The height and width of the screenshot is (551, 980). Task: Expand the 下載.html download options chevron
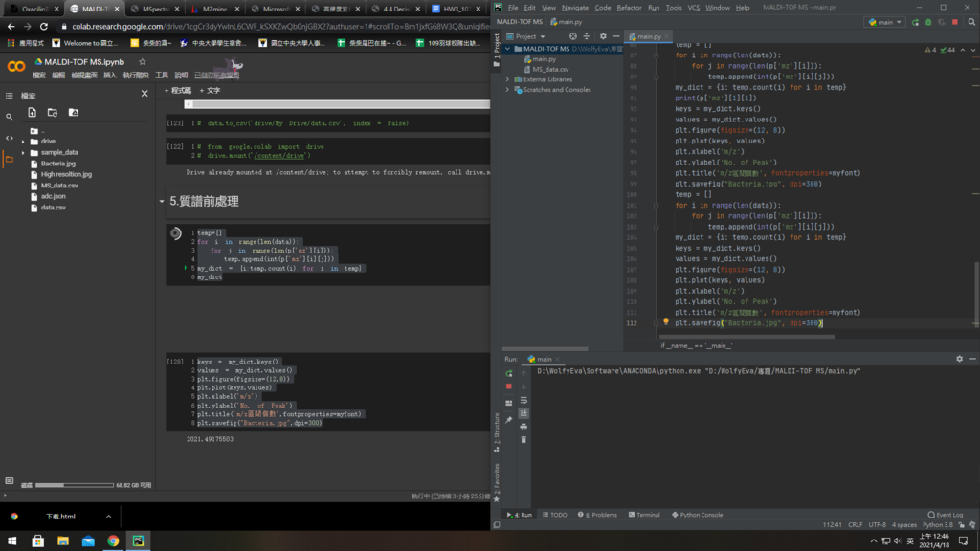108,517
